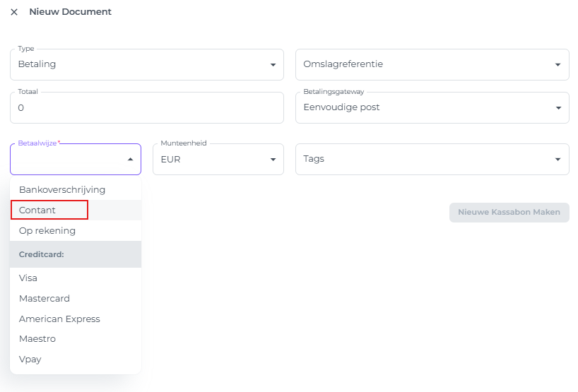This screenshot has height=392, width=578.
Task: Select Mastercard from the list
Action: pos(45,299)
